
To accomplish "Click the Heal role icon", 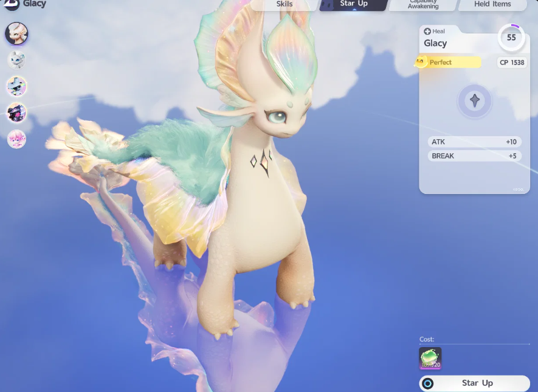I will pos(427,32).
